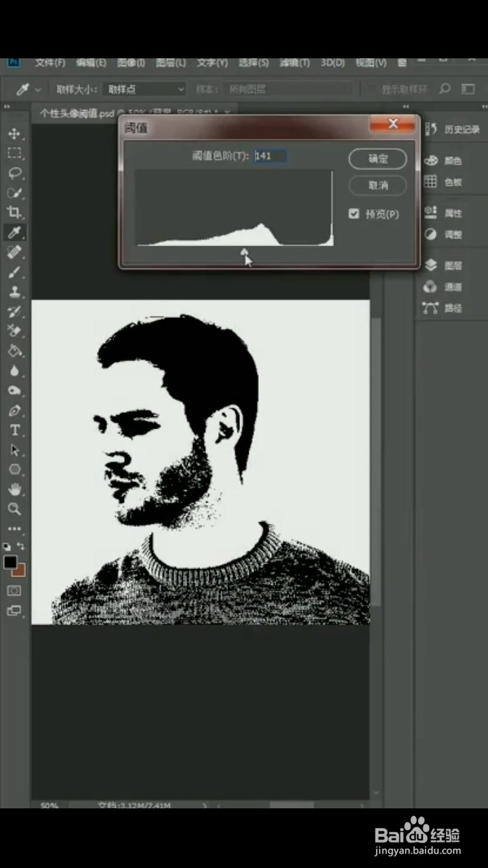Image resolution: width=488 pixels, height=868 pixels.
Task: Open the History (历史记录) panel
Action: point(452,130)
